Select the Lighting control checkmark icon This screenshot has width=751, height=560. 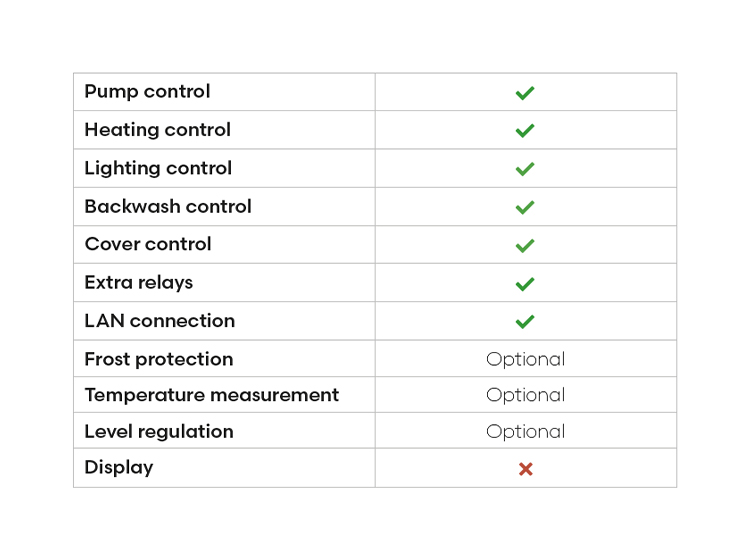click(x=525, y=169)
